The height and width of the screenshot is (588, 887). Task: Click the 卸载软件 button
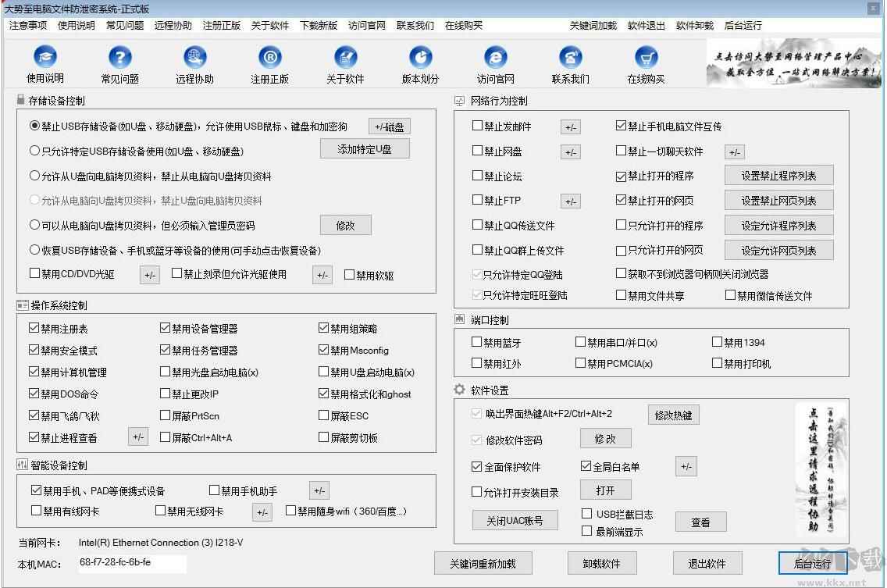point(601,563)
